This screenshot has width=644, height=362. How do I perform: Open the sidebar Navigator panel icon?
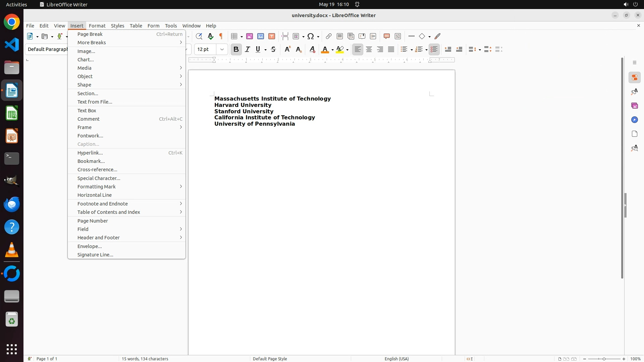click(x=634, y=120)
